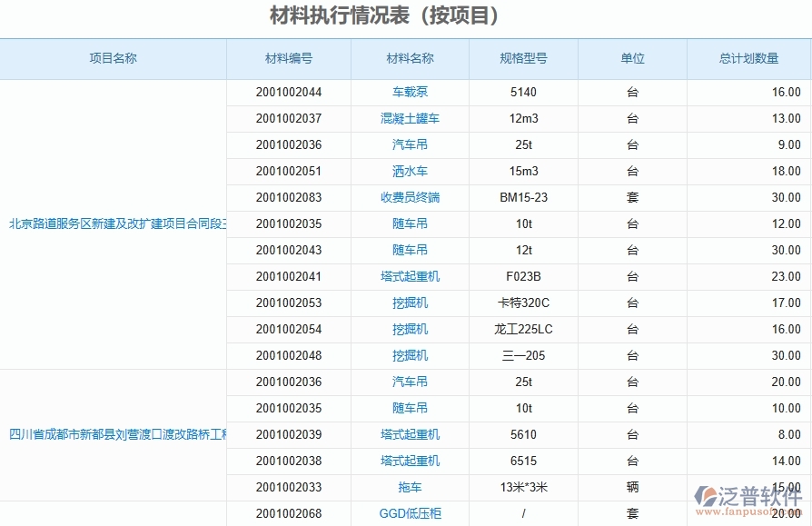Click the 总计划数量 column header
This screenshot has width=812, height=526.
(742, 58)
